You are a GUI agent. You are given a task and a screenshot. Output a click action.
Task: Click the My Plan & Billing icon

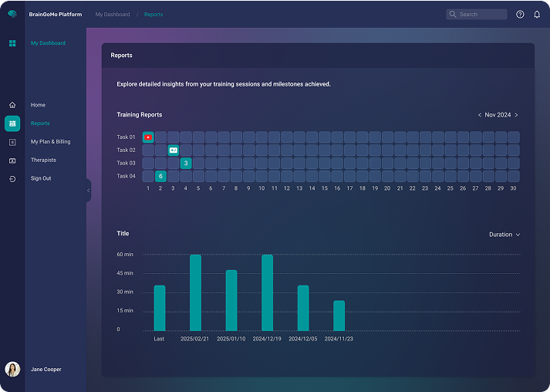pos(12,142)
